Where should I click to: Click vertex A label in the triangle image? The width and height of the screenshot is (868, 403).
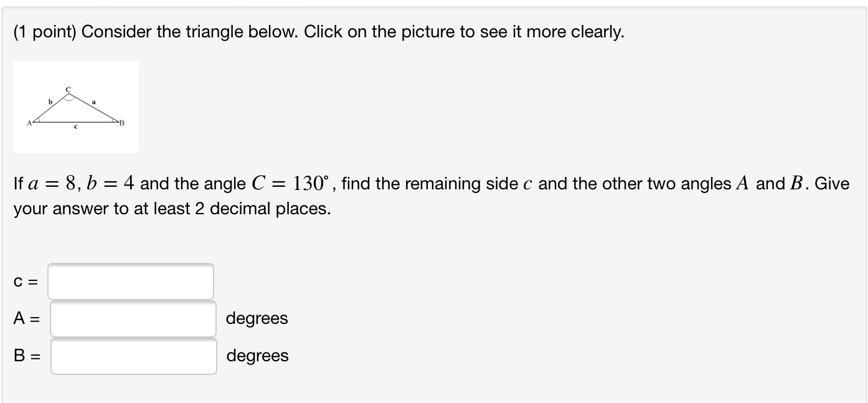click(30, 123)
